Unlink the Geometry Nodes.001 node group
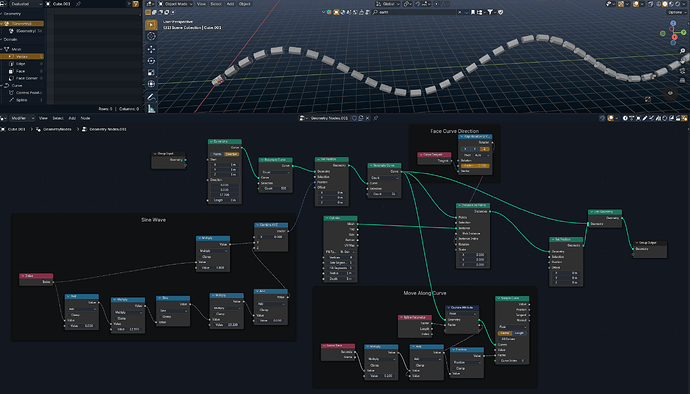 [x=367, y=118]
